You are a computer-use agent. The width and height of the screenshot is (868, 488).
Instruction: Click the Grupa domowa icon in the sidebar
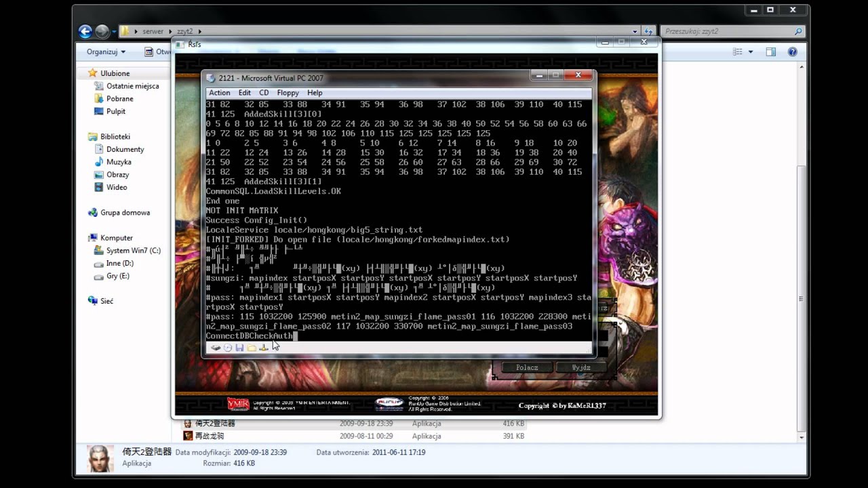pos(93,212)
